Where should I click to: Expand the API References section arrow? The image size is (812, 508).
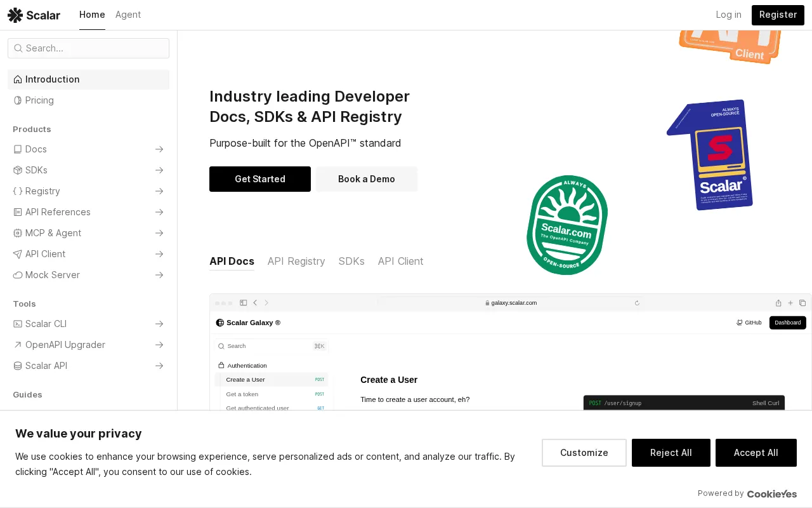coord(159,212)
